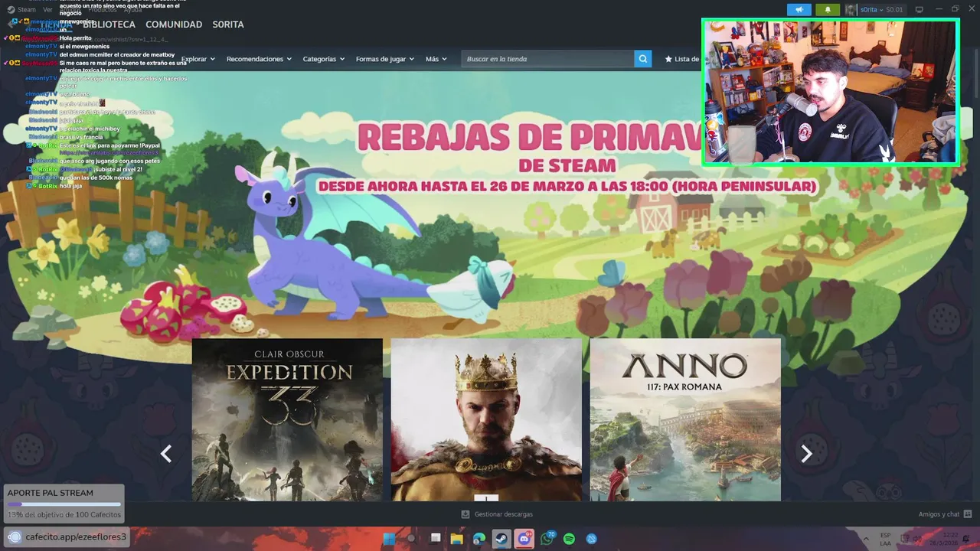980x551 pixels.
Task: Open WhatsApp from taskbar
Action: point(547,539)
